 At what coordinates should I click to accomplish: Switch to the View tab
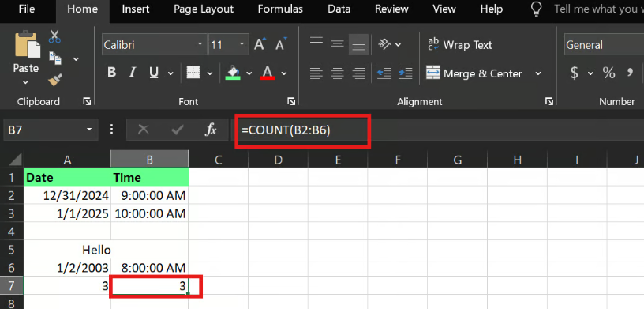click(444, 9)
